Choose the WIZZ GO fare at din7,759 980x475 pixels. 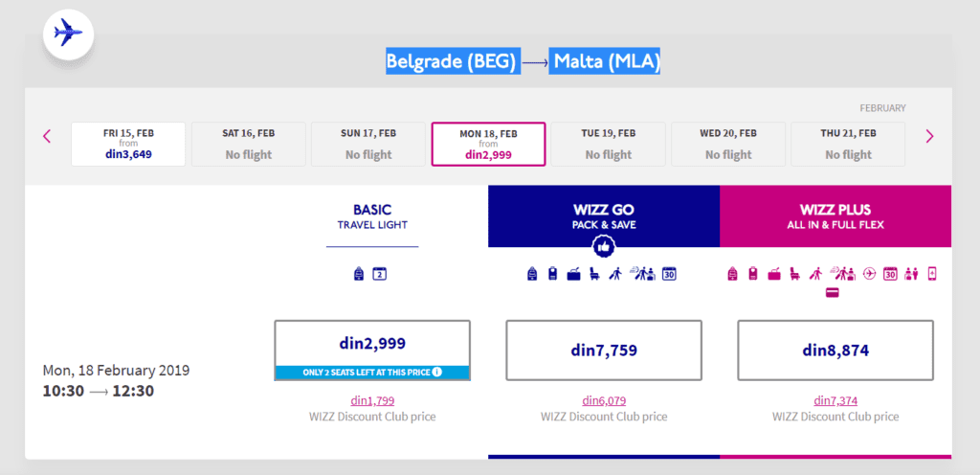click(604, 350)
